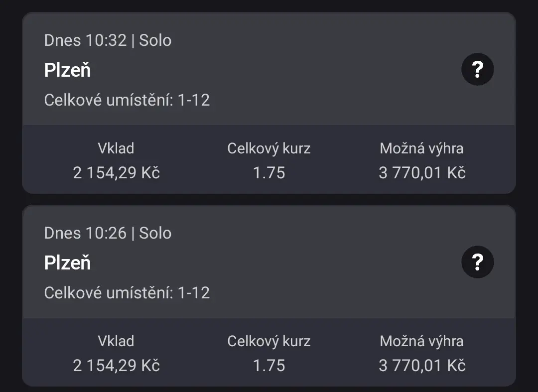Click Celkové umístění: 1-12 on the first card
538x392 pixels.
[x=128, y=100]
